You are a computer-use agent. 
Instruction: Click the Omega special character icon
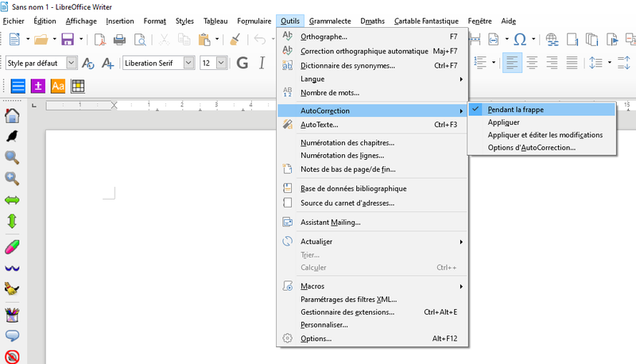pos(520,39)
